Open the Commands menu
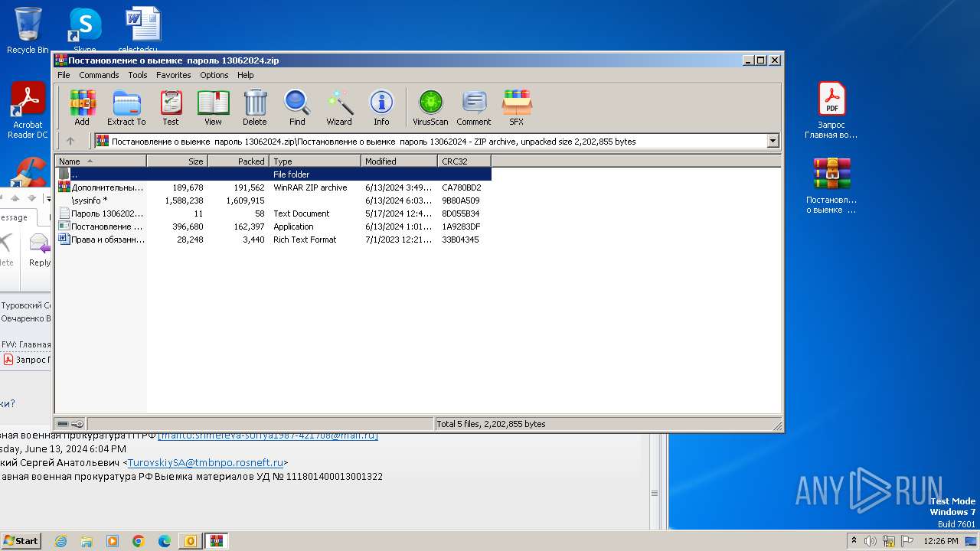 pyautogui.click(x=99, y=75)
